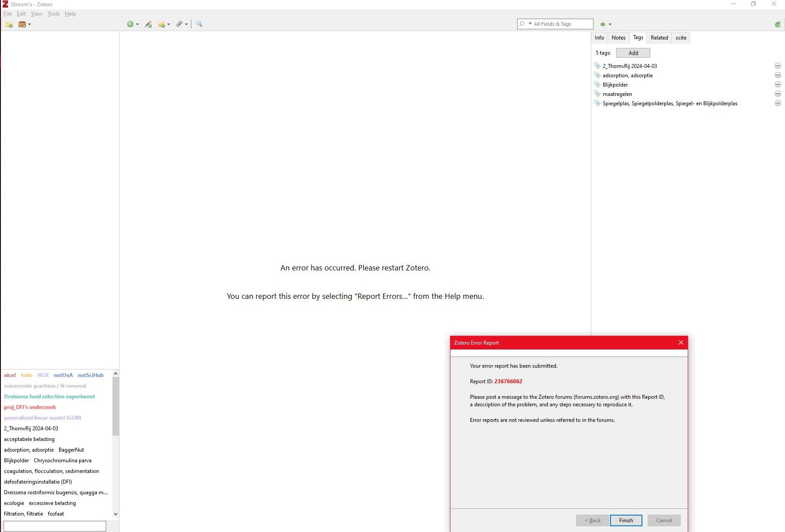Click Add Item by Identifier wand icon
The height and width of the screenshot is (532, 785).
tap(148, 24)
